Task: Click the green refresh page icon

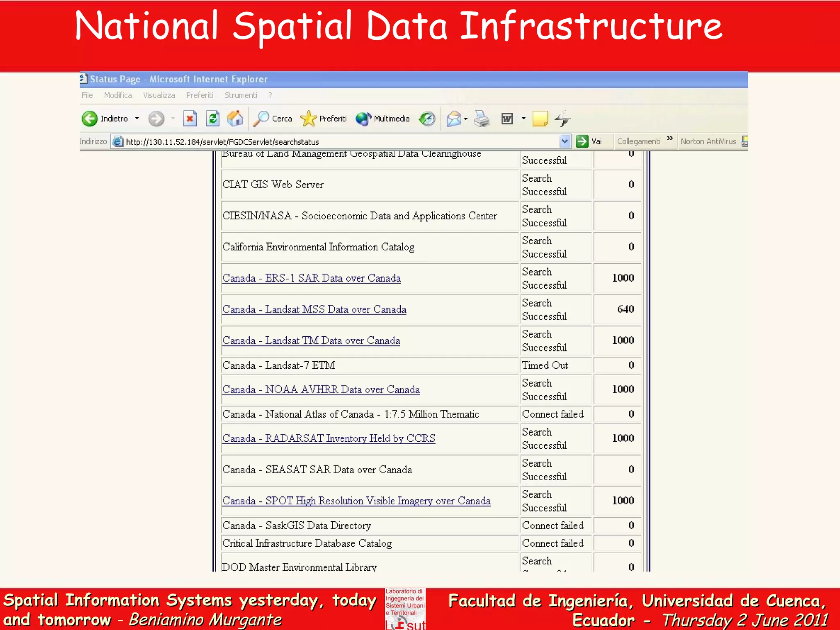Action: point(212,119)
